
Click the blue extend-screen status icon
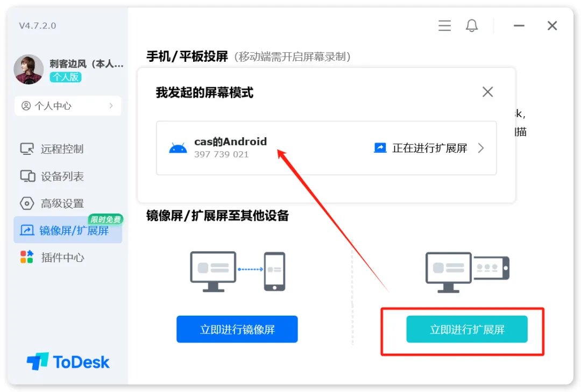click(380, 148)
